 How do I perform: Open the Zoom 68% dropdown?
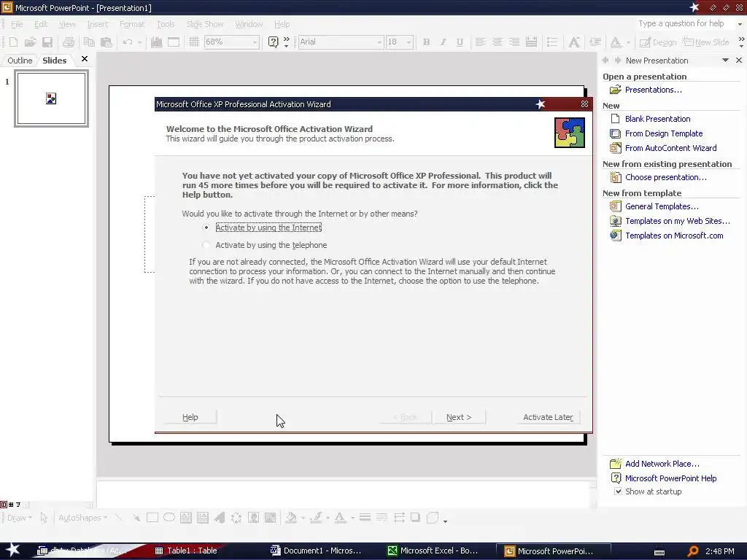[x=255, y=42]
